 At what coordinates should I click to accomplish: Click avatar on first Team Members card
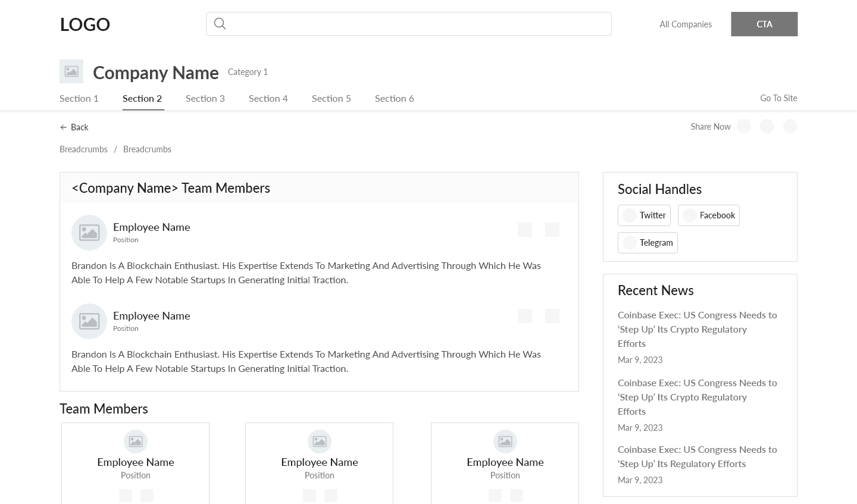pos(136,442)
